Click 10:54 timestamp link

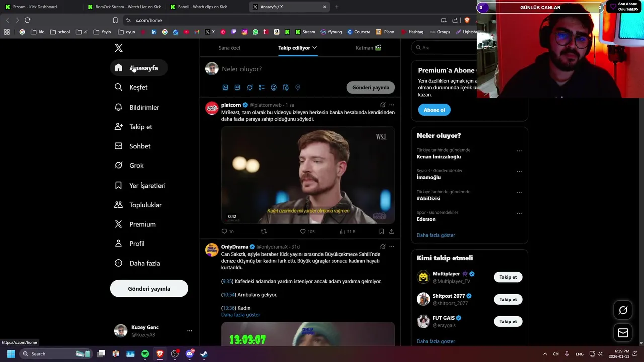[x=229, y=295]
